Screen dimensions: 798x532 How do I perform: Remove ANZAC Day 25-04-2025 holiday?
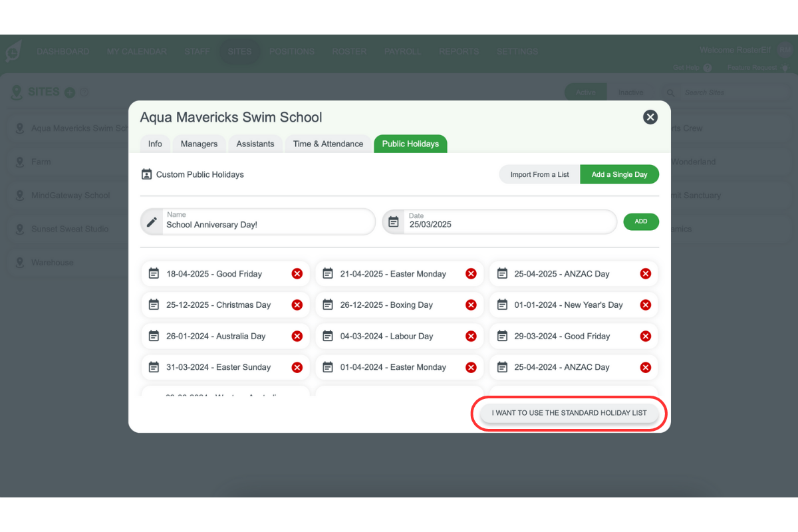(x=645, y=274)
